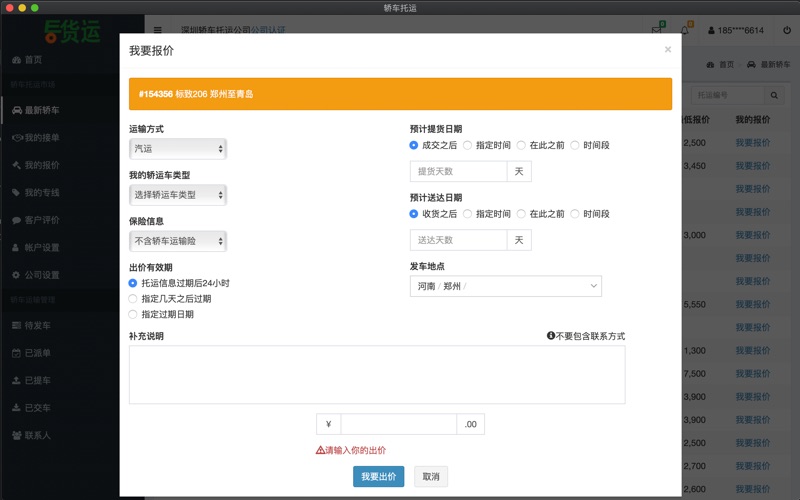Select 指定过期日期 radio option

coord(133,314)
